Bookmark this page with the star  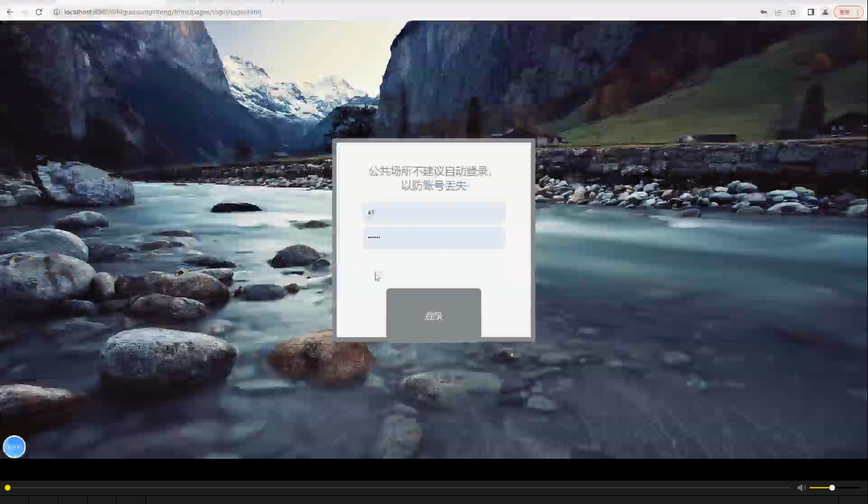pyautogui.click(x=793, y=12)
